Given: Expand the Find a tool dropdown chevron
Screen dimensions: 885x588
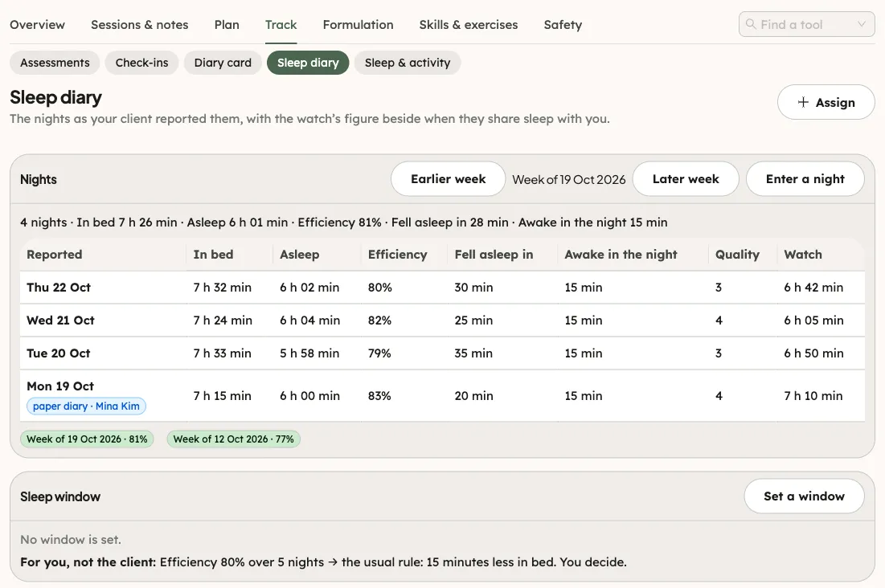Looking at the screenshot, I should [x=862, y=24].
